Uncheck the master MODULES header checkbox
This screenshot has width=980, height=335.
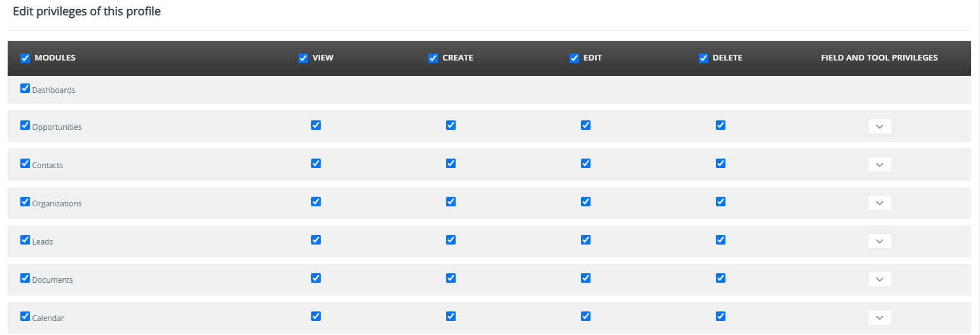point(25,58)
